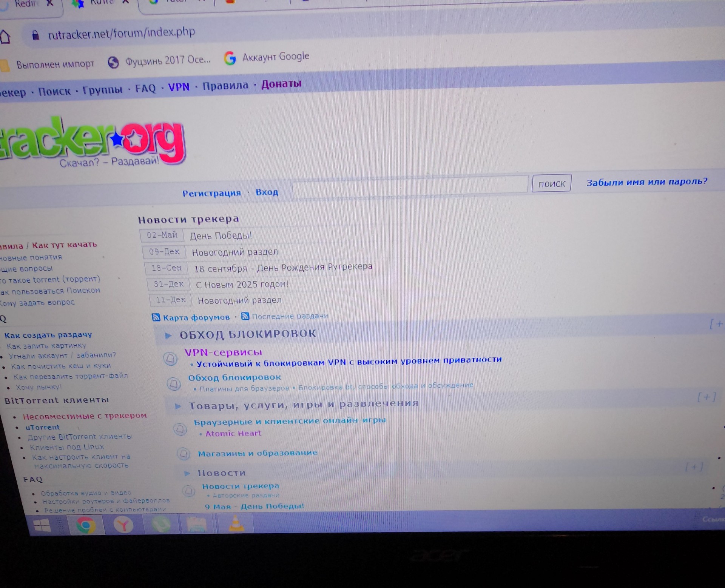
Task: Click the Chrome icon in the taskbar
Action: coord(86,525)
